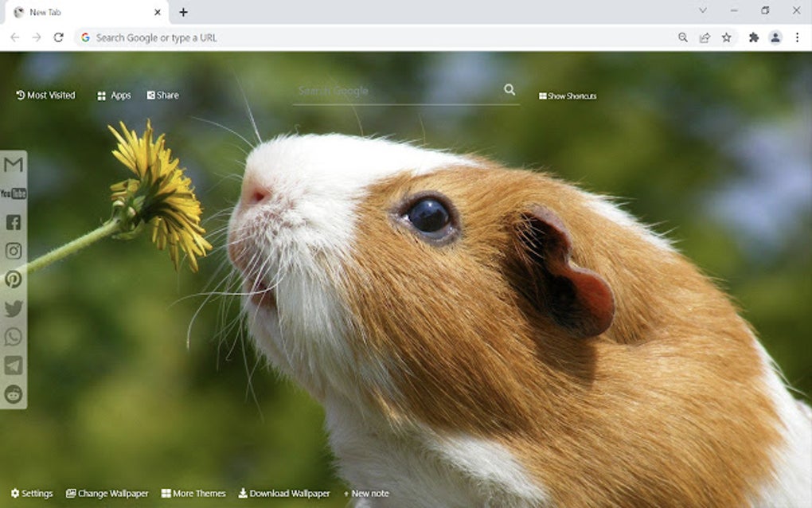Click Change Wallpaper
The width and height of the screenshot is (812, 508).
coord(107,493)
